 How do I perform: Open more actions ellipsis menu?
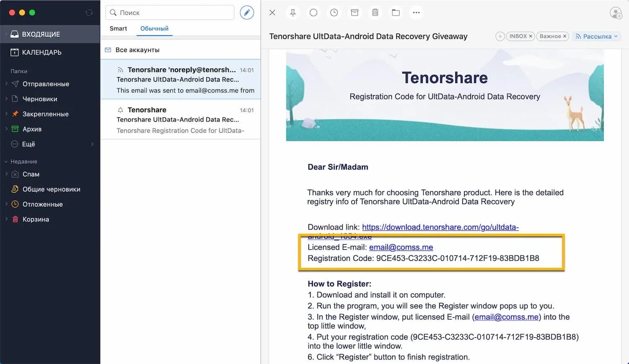416,13
